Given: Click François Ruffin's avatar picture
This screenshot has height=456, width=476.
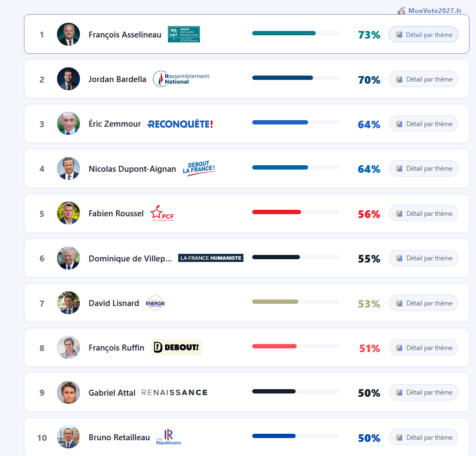Looking at the screenshot, I should click(68, 347).
